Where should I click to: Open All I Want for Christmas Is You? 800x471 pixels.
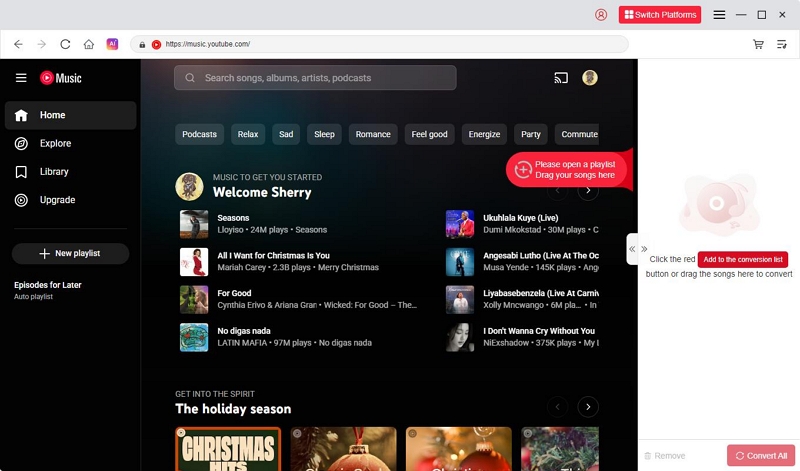[x=273, y=256]
